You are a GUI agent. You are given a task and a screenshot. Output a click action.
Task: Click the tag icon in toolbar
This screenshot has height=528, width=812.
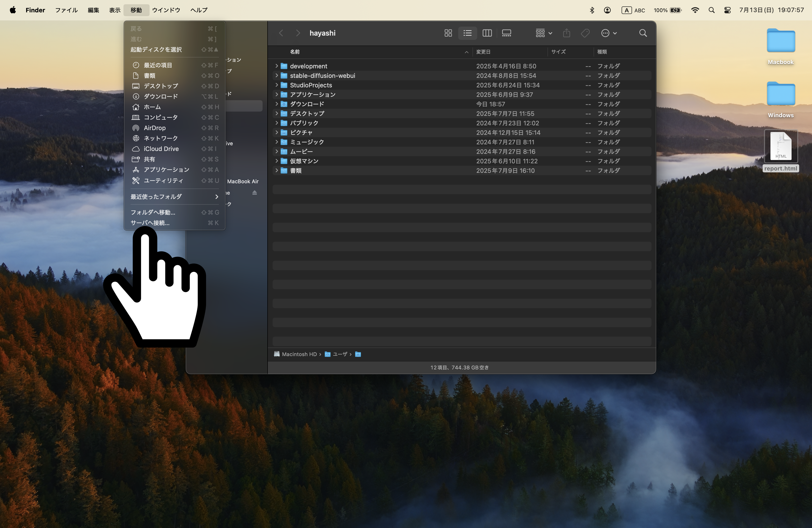pyautogui.click(x=585, y=33)
